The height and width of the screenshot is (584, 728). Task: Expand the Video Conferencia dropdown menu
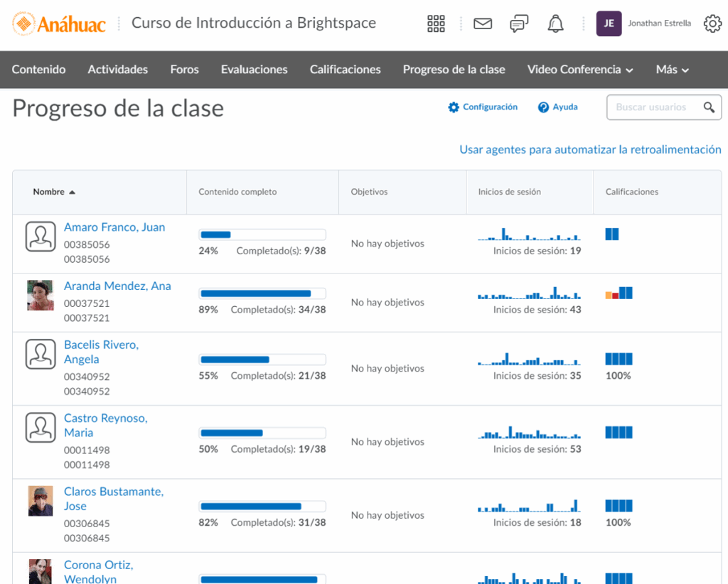[580, 70]
